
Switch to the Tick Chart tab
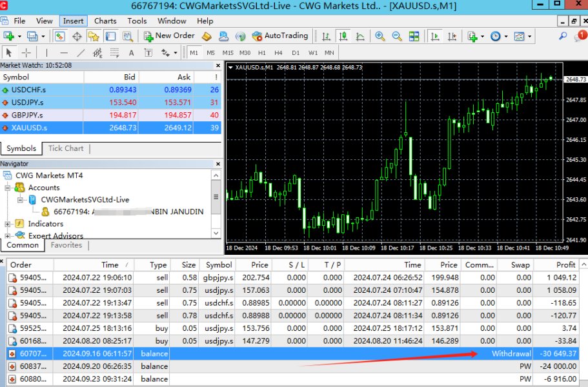coord(66,148)
